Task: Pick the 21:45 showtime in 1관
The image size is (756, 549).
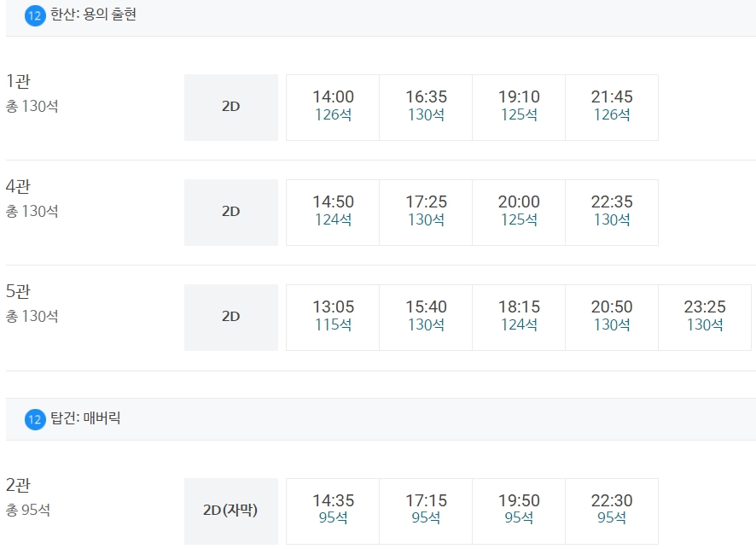Action: (x=612, y=108)
